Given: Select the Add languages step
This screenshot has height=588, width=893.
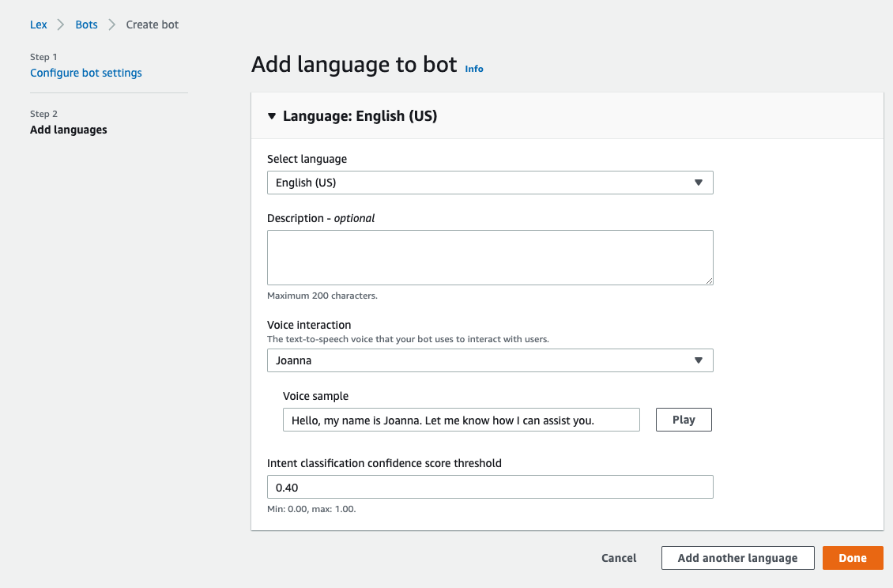Looking at the screenshot, I should [69, 130].
